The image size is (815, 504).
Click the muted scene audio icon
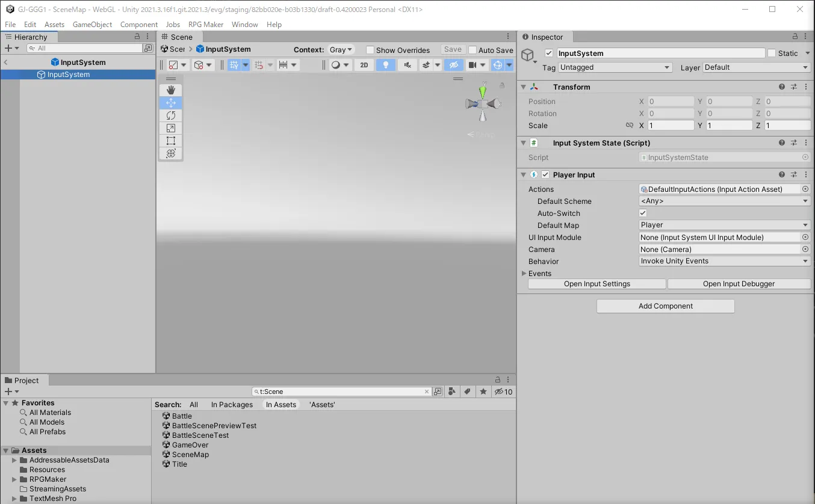[x=408, y=65]
